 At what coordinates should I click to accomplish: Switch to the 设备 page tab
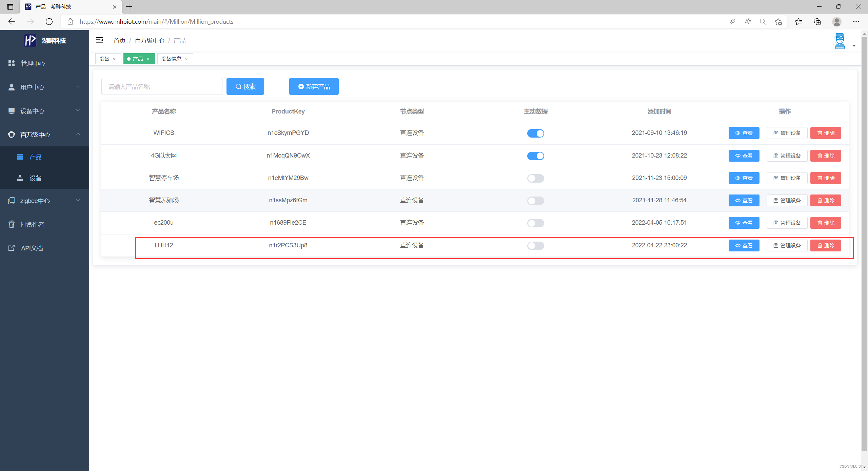(104, 59)
